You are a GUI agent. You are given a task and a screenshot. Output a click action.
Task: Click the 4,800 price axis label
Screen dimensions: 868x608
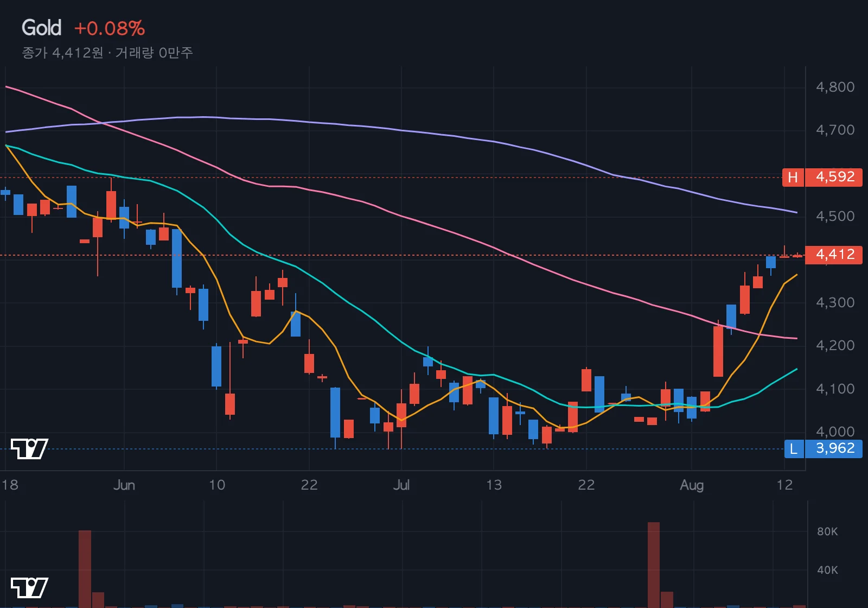(835, 87)
